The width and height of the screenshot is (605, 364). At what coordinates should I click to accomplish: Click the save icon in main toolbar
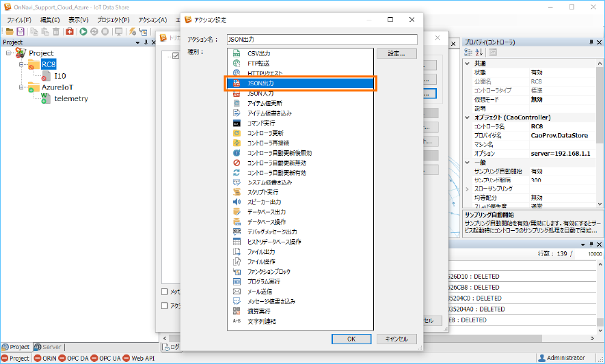21,31
